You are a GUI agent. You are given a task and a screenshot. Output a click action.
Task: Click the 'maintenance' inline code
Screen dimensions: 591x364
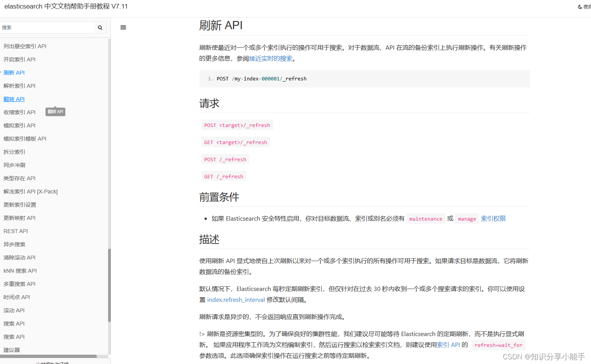point(426,219)
